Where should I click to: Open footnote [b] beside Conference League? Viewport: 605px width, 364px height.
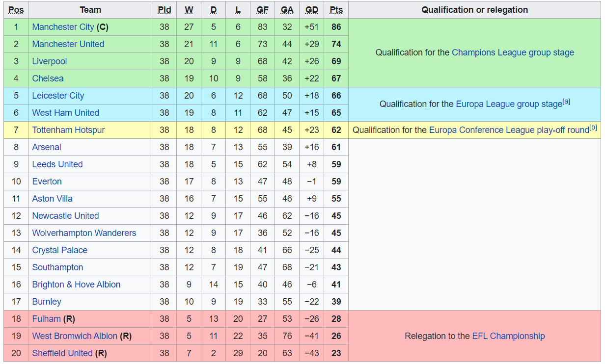(x=593, y=128)
